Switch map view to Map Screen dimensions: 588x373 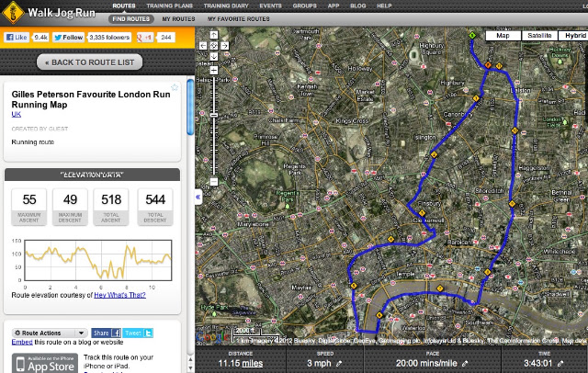coord(503,36)
